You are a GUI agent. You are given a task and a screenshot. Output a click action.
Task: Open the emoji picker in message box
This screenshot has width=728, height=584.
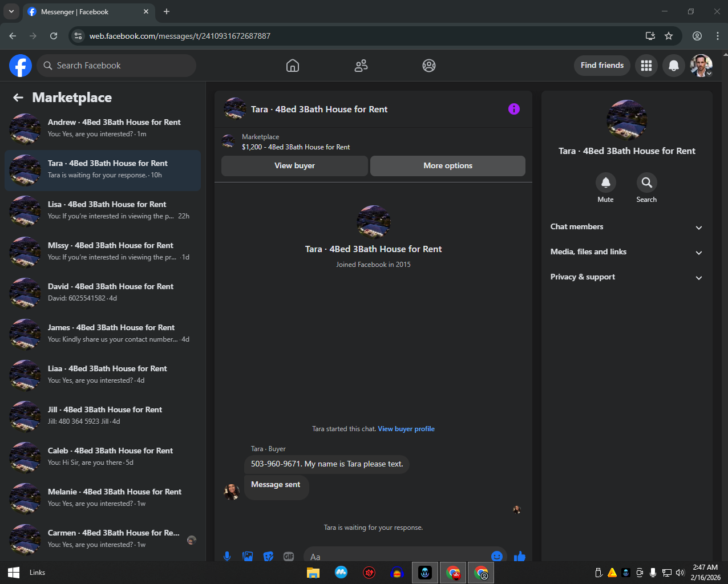click(x=497, y=556)
